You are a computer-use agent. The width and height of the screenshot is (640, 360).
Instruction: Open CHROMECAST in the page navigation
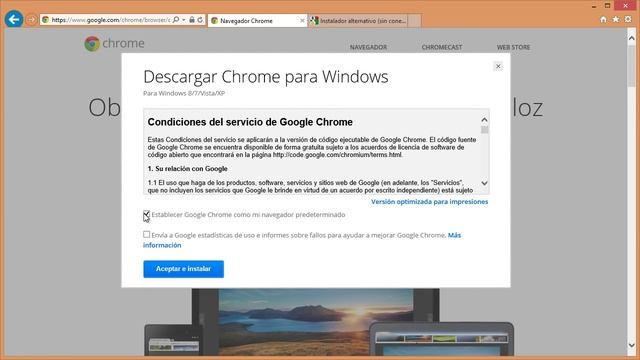[x=442, y=47]
